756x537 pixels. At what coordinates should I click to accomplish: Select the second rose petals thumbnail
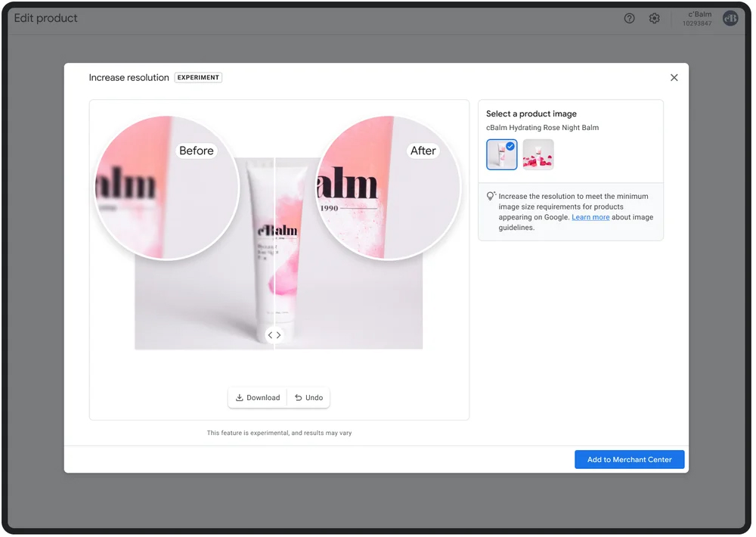(x=538, y=154)
